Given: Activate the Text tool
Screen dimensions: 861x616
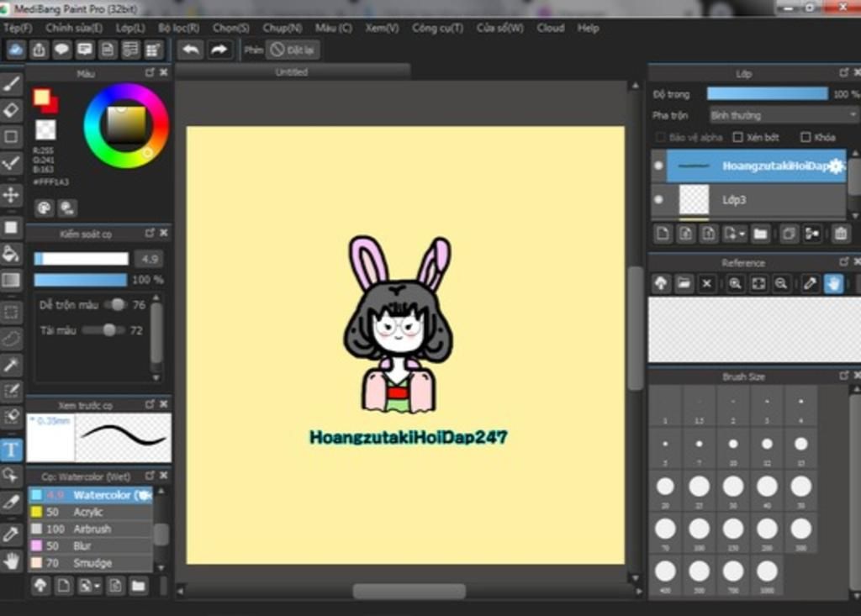Looking at the screenshot, I should pyautogui.click(x=11, y=450).
